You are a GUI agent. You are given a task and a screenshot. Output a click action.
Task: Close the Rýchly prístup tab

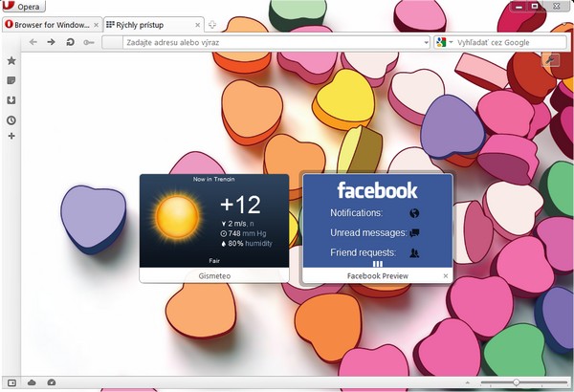tap(198, 25)
